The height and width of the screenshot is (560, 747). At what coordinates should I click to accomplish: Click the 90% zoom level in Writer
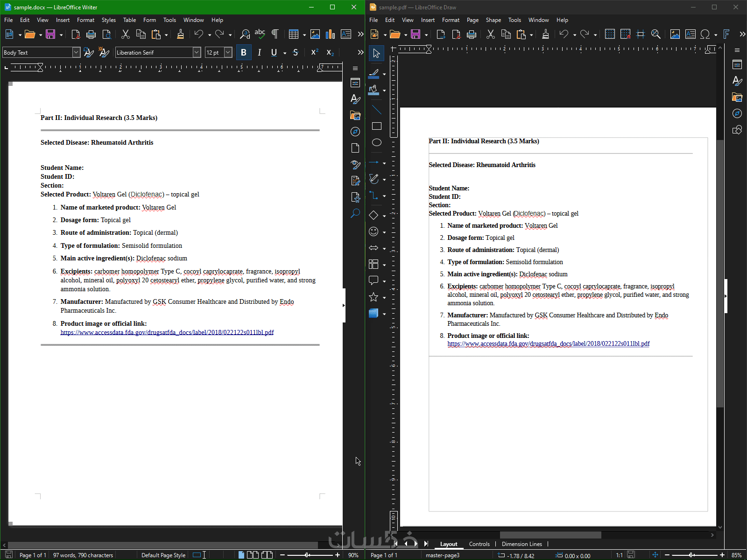[x=353, y=555]
